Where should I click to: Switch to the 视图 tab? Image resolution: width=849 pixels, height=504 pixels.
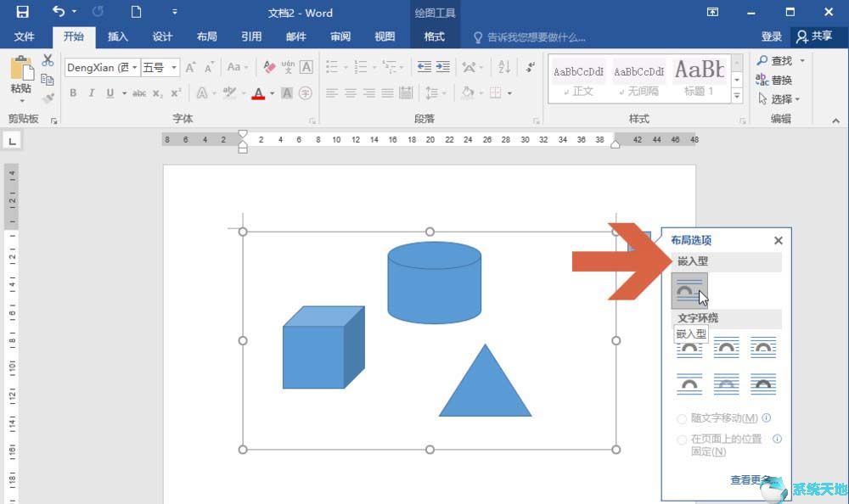(x=385, y=36)
